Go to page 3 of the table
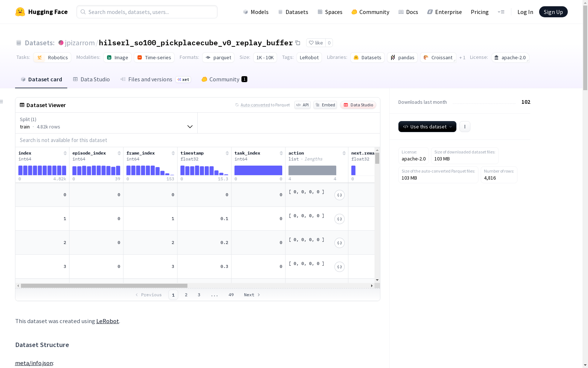 (199, 295)
